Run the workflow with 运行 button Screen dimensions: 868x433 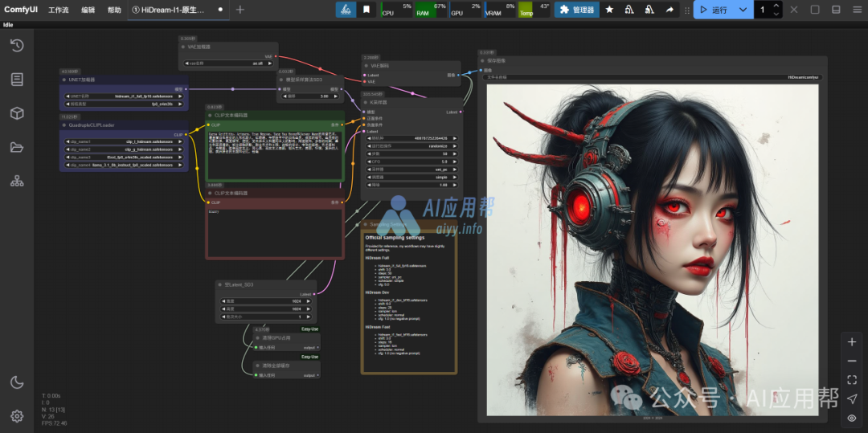click(714, 10)
